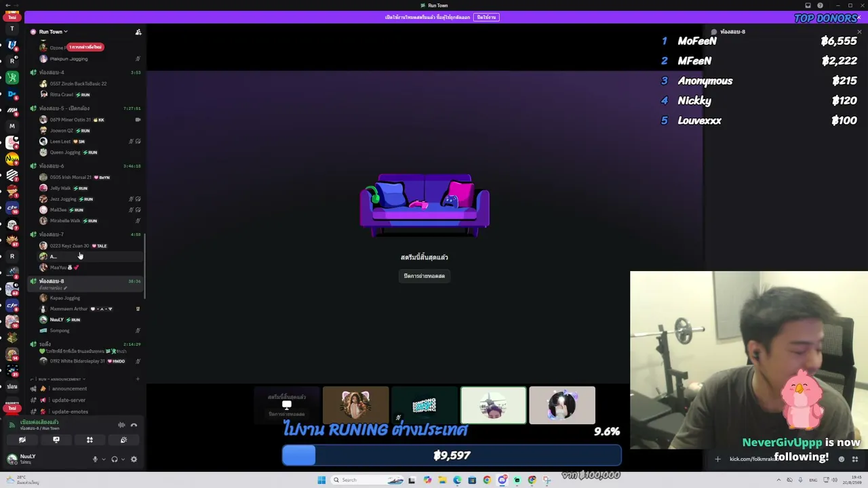Open the members icon beside Run Town header
Image resolution: width=868 pixels, height=488 pixels.
point(138,32)
